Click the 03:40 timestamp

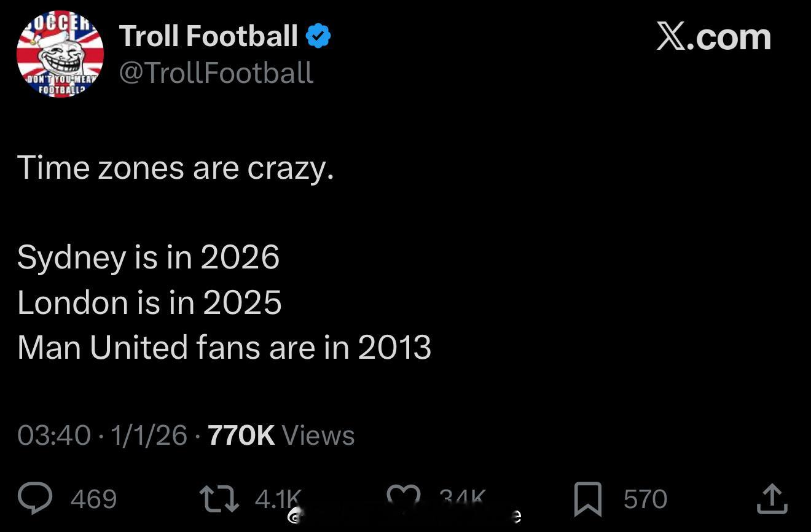[54, 436]
